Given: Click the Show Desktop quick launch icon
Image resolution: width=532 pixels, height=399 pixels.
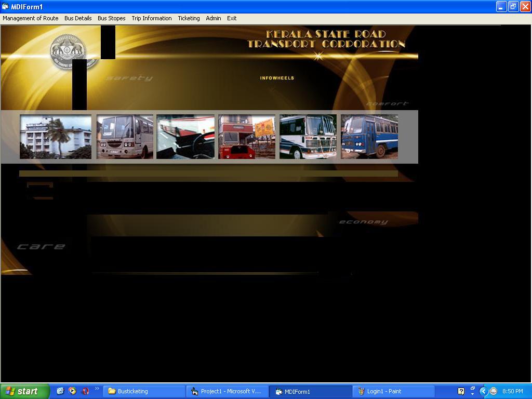Looking at the screenshot, I should point(60,391).
